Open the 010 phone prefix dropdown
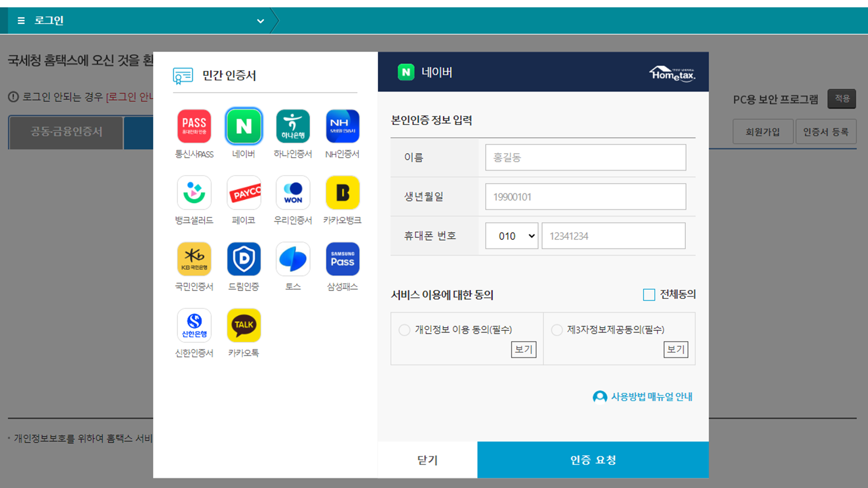The width and height of the screenshot is (868, 488). [511, 236]
